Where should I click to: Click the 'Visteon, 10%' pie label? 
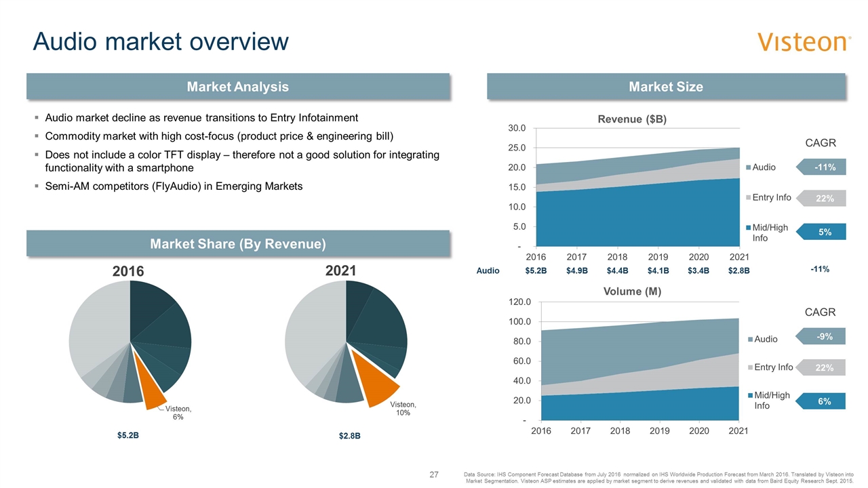pos(403,408)
